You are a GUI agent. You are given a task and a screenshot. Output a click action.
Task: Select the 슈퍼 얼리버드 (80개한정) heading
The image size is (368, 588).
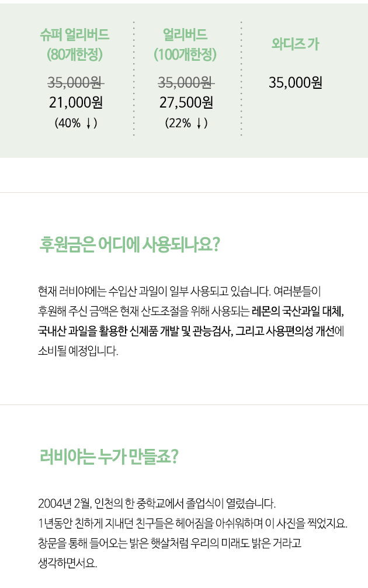(x=75, y=44)
